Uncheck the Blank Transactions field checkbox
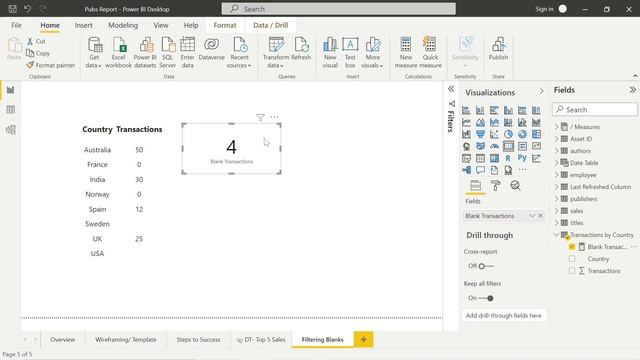The image size is (640, 360). [x=572, y=247]
